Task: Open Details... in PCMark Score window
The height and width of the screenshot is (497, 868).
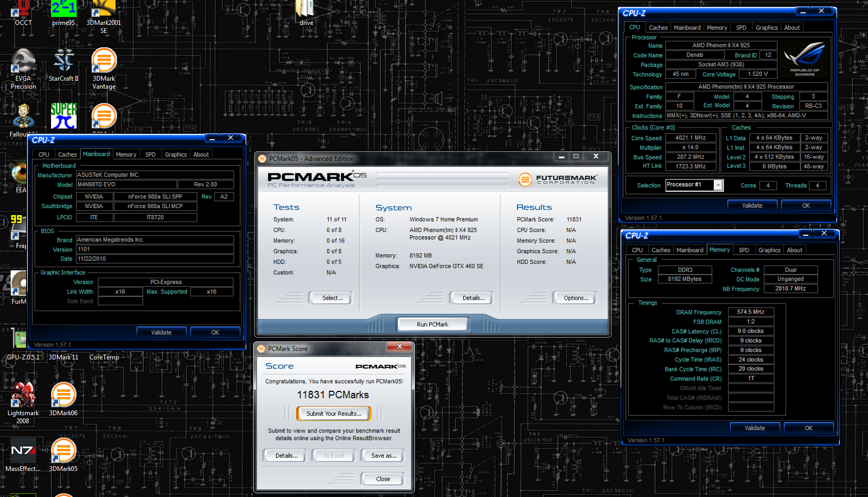Action: tap(286, 456)
